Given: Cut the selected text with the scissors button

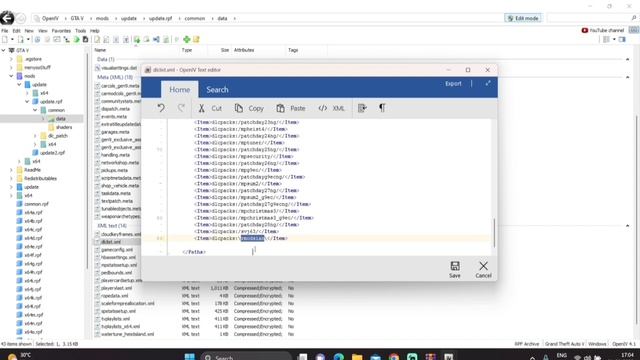Looking at the screenshot, I should tap(210, 108).
